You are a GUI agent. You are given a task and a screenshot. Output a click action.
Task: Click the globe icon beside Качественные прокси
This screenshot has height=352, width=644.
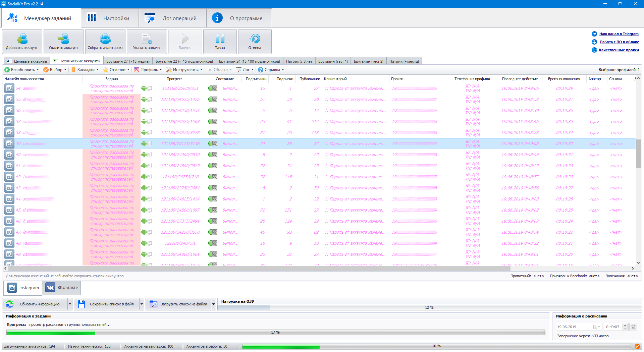594,50
